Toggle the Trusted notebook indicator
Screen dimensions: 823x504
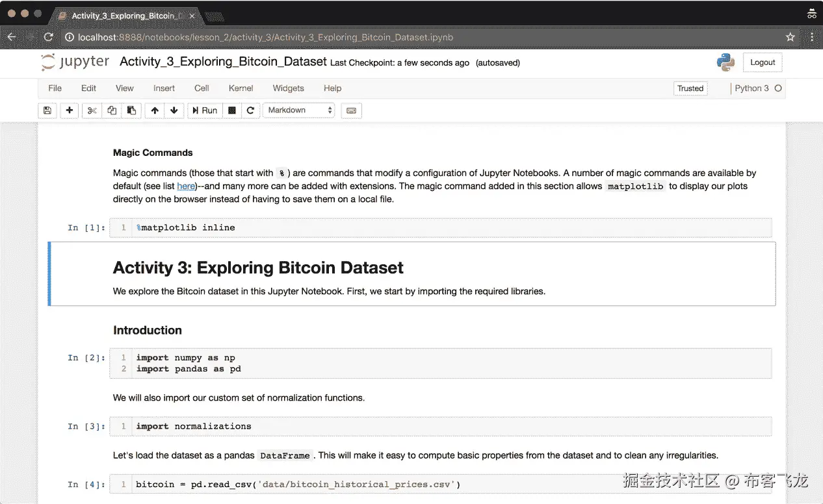690,88
